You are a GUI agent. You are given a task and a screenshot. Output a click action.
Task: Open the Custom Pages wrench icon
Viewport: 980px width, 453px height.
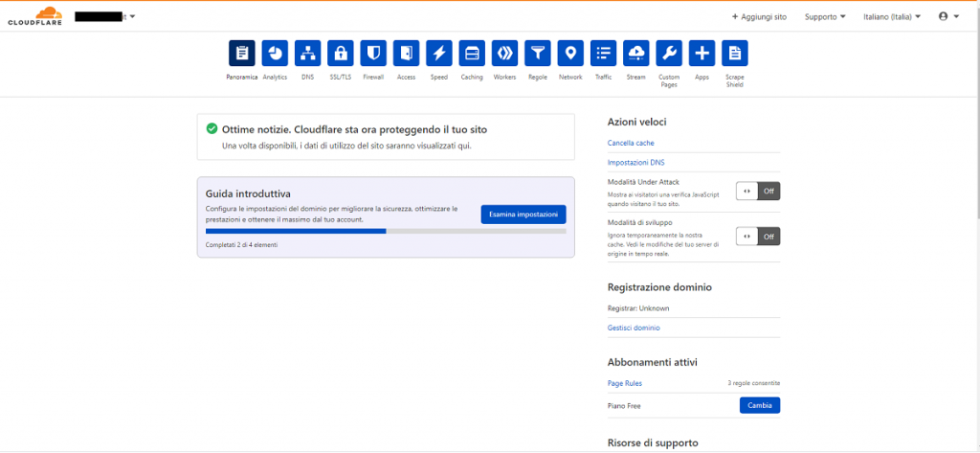tap(669, 54)
